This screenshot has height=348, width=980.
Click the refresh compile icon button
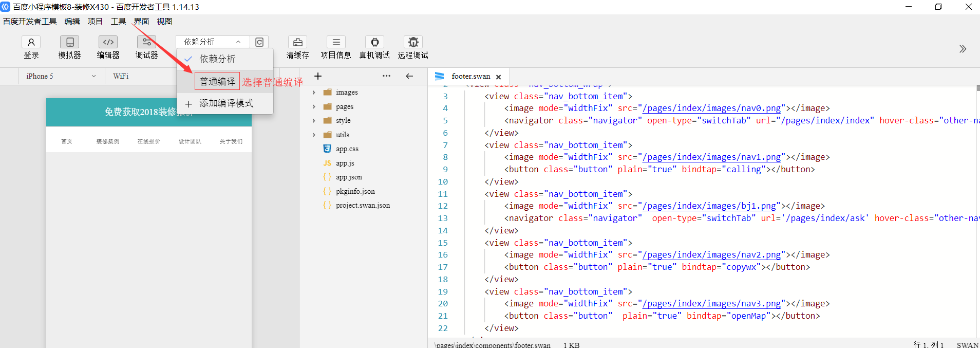(259, 42)
